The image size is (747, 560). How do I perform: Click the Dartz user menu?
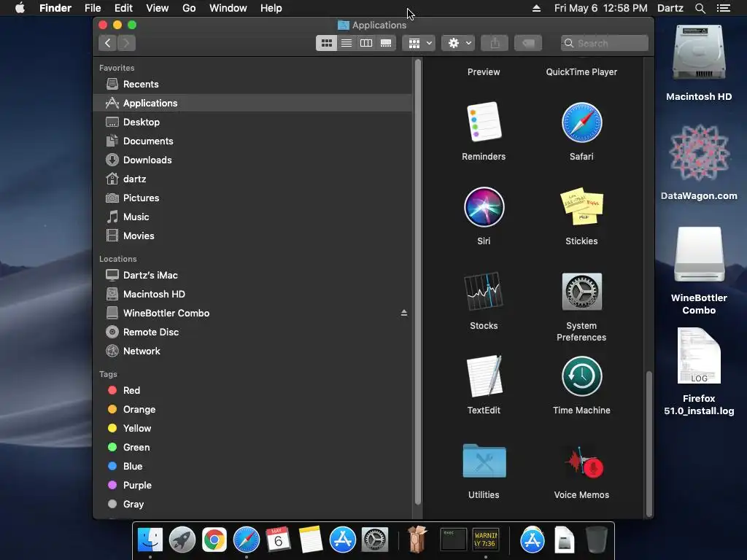pos(670,8)
